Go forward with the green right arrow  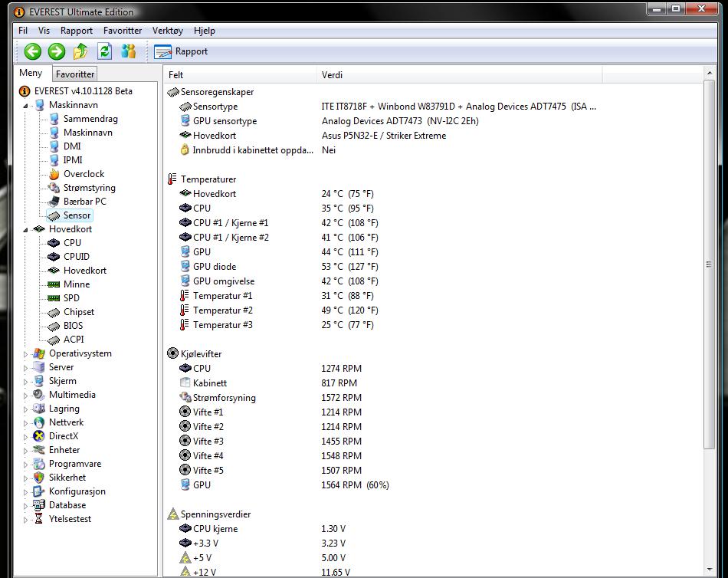pos(57,51)
